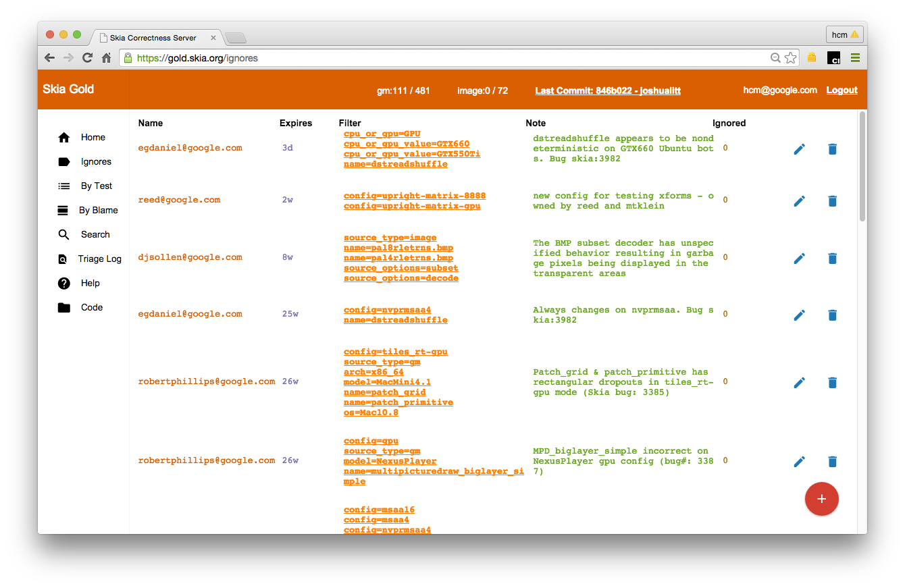Click the red add ignore rule button
Screen dimensions: 905x588
coord(821,499)
